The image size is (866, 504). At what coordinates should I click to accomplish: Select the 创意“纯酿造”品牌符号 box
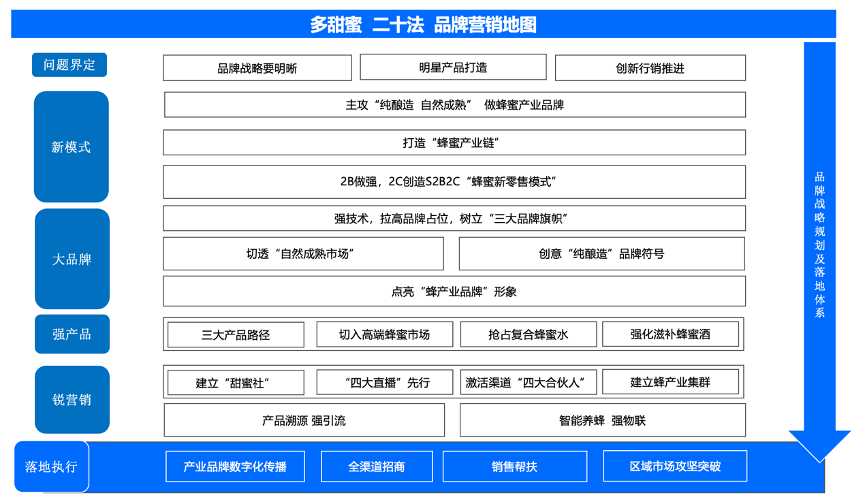[601, 254]
